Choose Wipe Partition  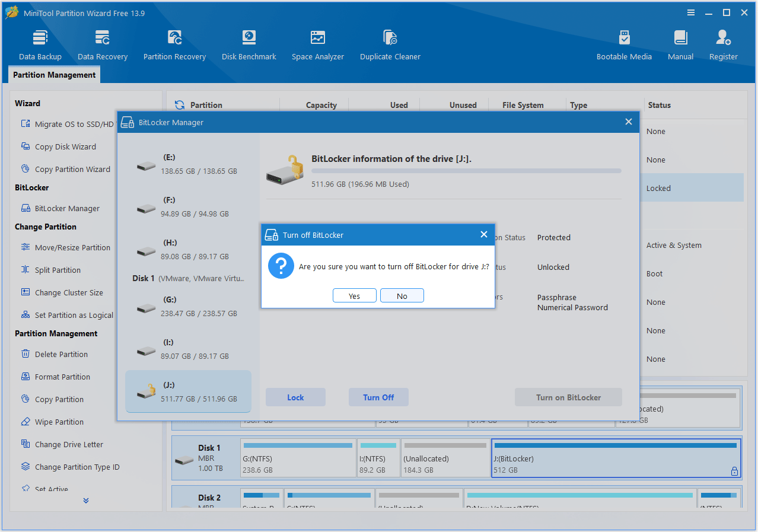coord(52,422)
